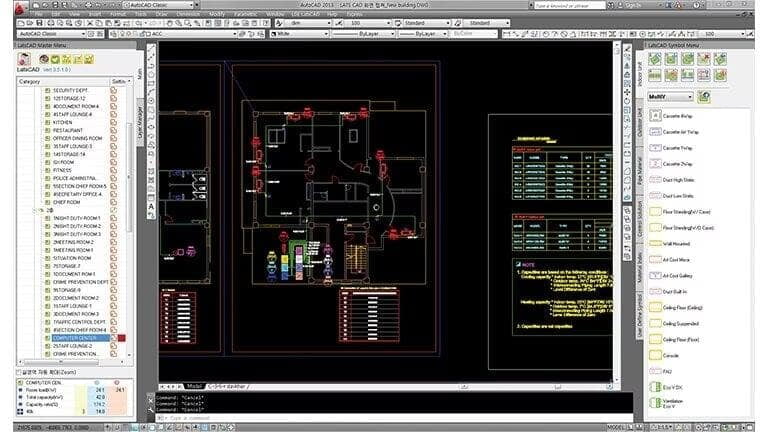Click the LatsCAD logo icon in Master Menu
This screenshot has width=768, height=432.
click(x=24, y=59)
